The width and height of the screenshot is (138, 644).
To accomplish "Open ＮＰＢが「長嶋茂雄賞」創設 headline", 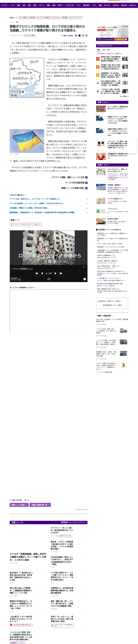I will (x=28, y=557).
